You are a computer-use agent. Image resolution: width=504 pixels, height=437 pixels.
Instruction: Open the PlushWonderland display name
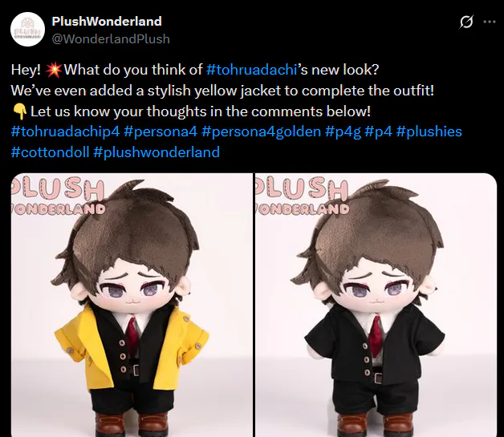pyautogui.click(x=107, y=21)
